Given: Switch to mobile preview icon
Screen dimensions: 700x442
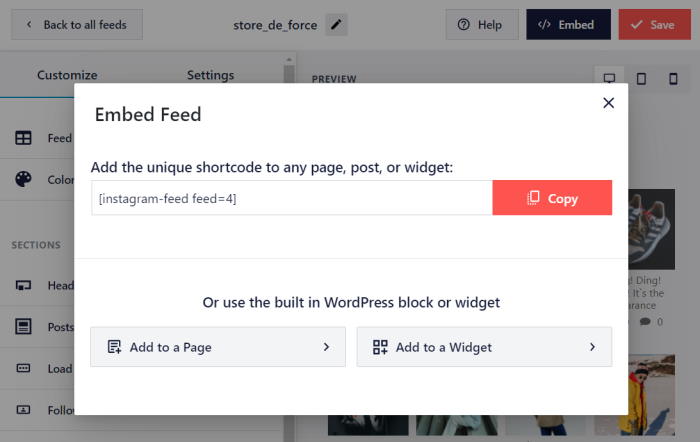Looking at the screenshot, I should click(672, 78).
